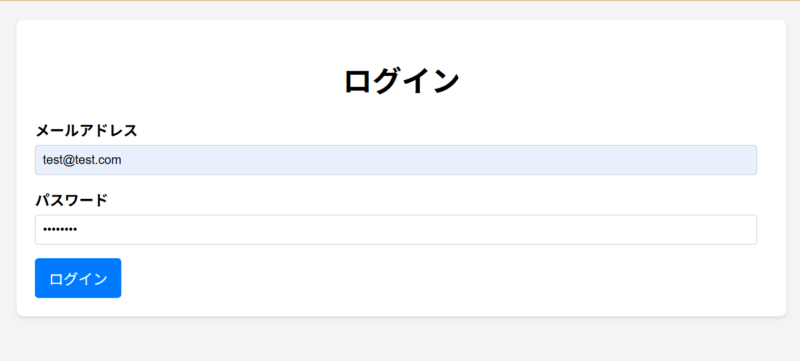This screenshot has height=361, width=800.
Task: Focus the パスワード input field
Action: click(396, 229)
